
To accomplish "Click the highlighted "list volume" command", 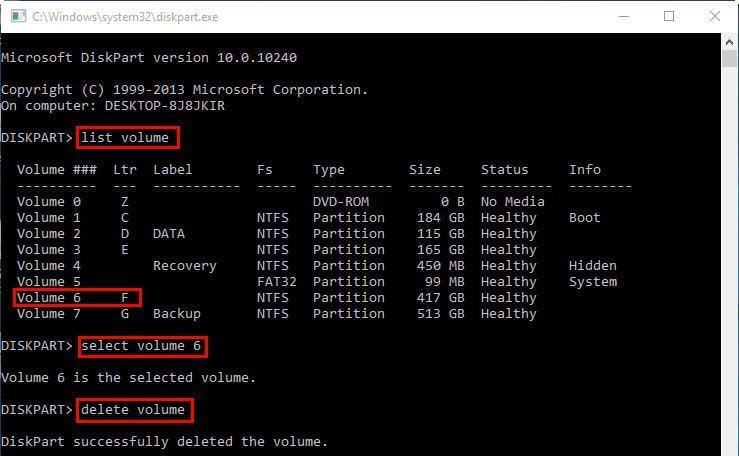I will [125, 137].
